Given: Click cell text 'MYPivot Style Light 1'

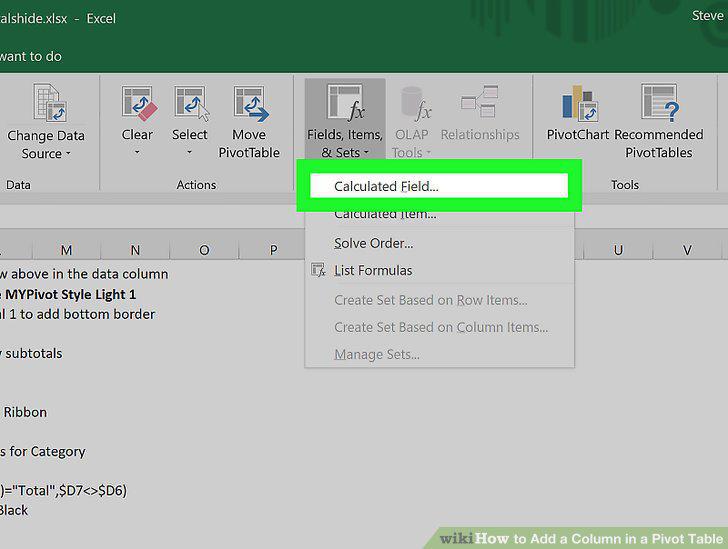Looking at the screenshot, I should (71, 294).
